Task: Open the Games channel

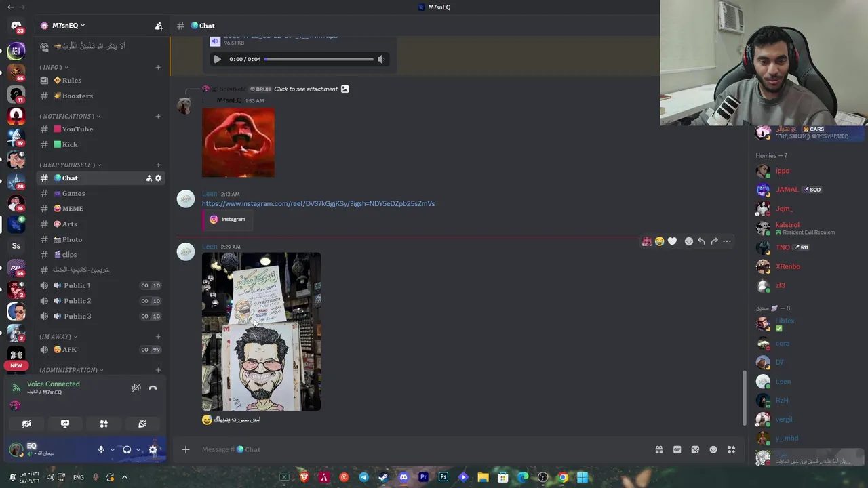Action: pos(100,193)
